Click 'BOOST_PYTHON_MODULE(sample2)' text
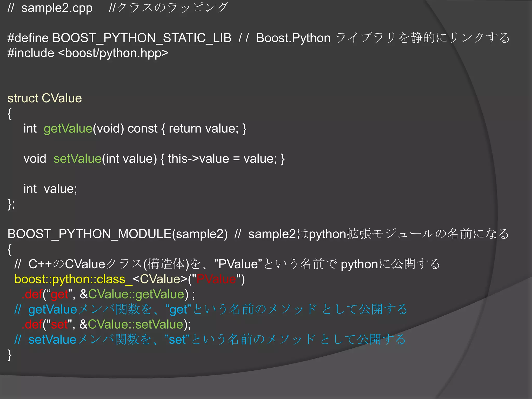Image resolution: width=532 pixels, height=399 pixels. pos(118,234)
